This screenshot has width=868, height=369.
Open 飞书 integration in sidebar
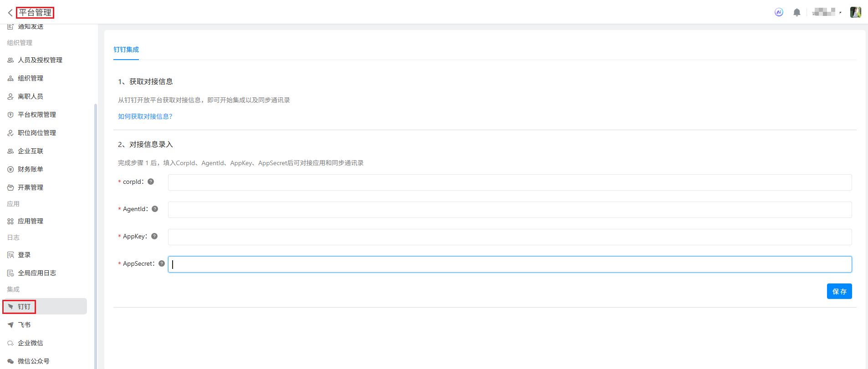[x=24, y=325]
